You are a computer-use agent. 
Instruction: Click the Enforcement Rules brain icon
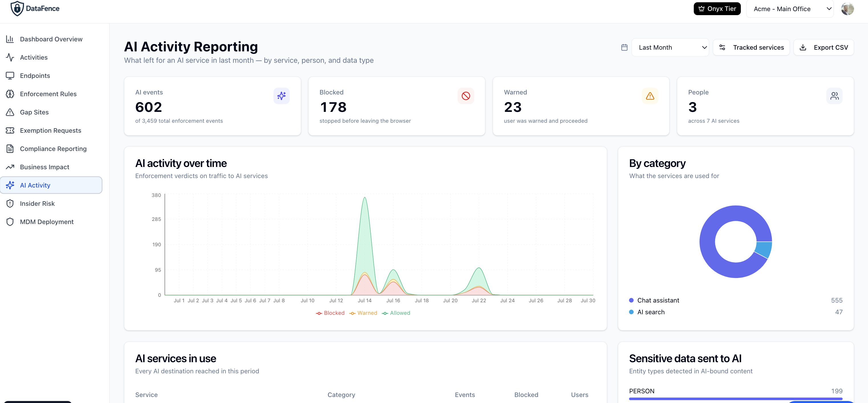coord(10,94)
